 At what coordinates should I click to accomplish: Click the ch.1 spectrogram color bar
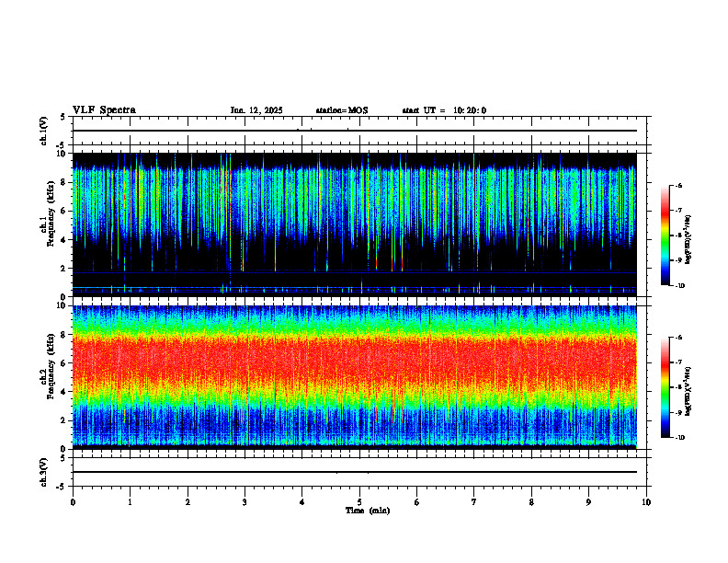[x=665, y=236]
